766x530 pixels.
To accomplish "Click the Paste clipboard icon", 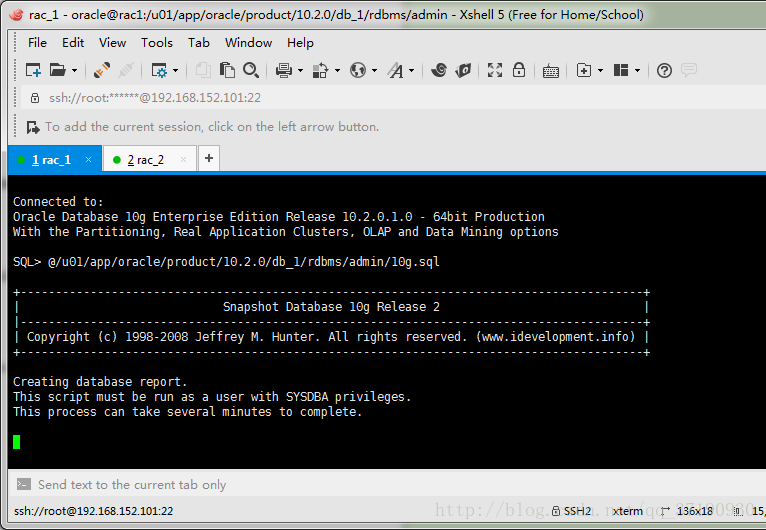I will pyautogui.click(x=227, y=70).
